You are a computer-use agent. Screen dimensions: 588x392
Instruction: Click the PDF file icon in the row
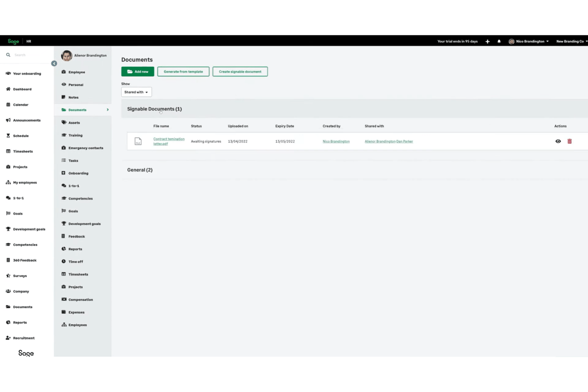(x=138, y=141)
